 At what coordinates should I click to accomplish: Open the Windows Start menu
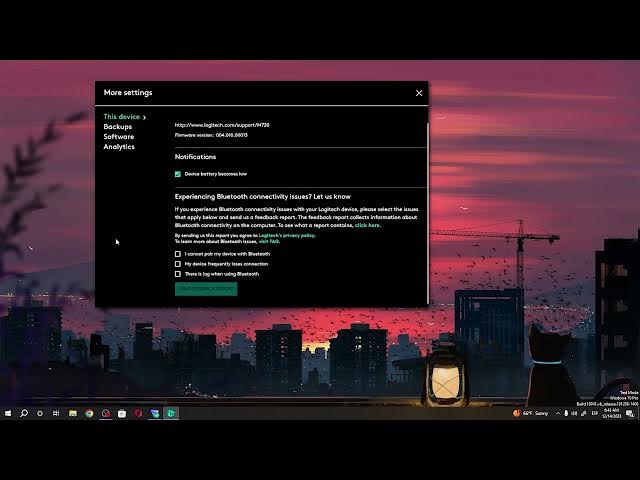[8, 413]
